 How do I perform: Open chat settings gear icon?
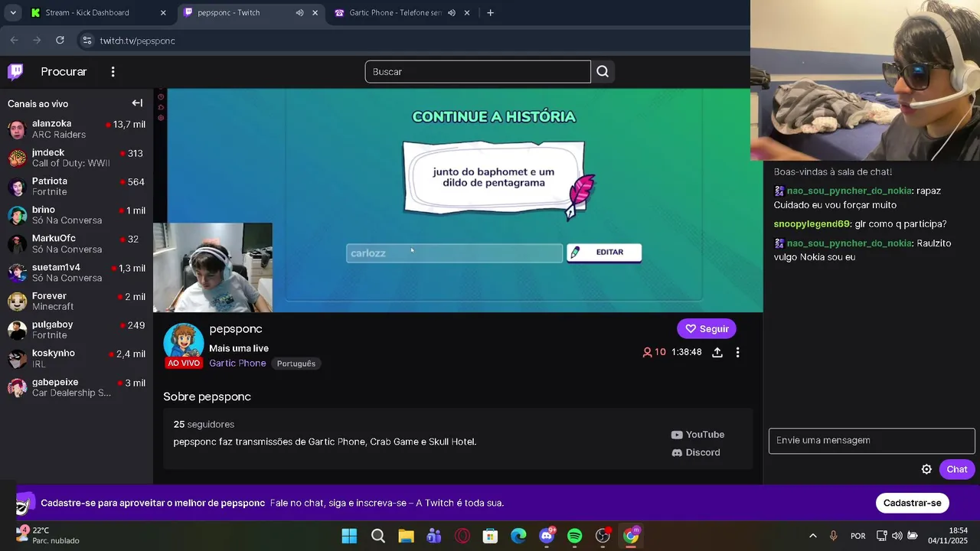coord(926,470)
